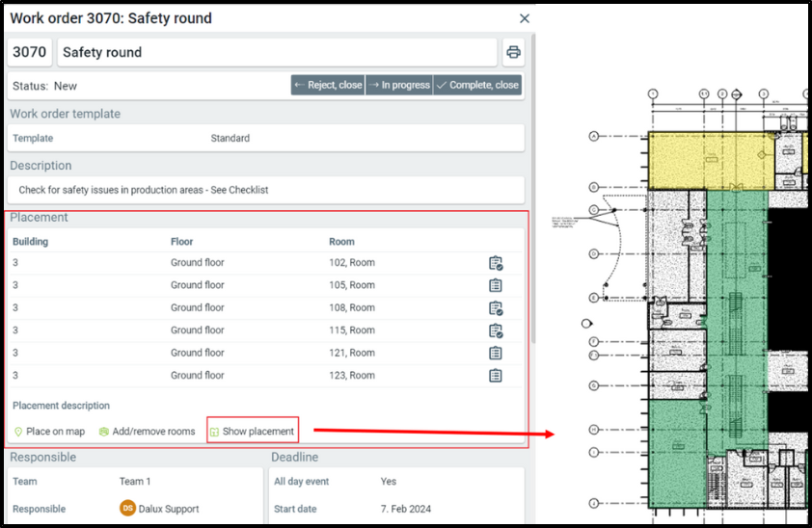Click the Dalux Support responsible avatar

[x=127, y=508]
